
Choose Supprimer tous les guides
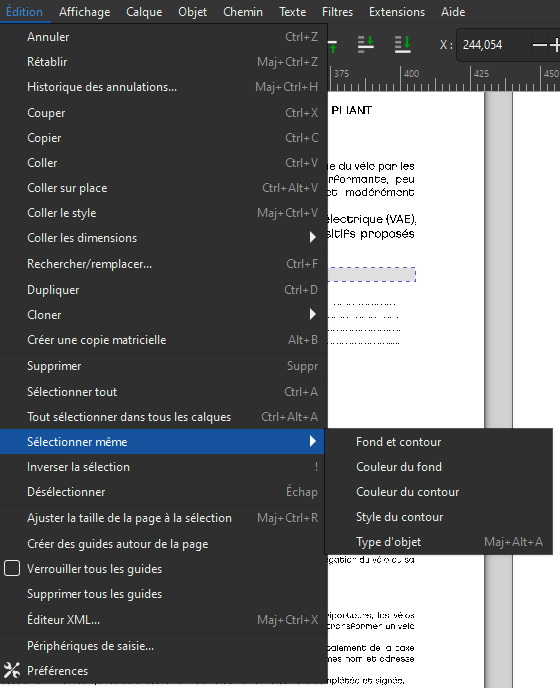163,594
